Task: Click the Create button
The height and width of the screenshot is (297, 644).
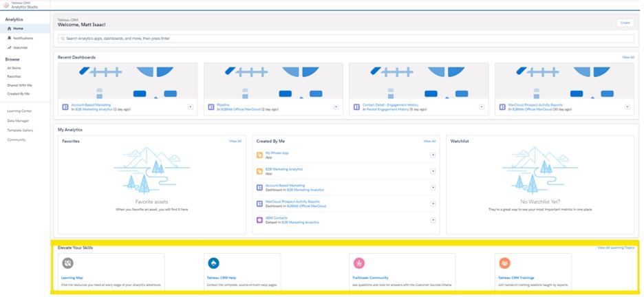Action: [x=625, y=23]
